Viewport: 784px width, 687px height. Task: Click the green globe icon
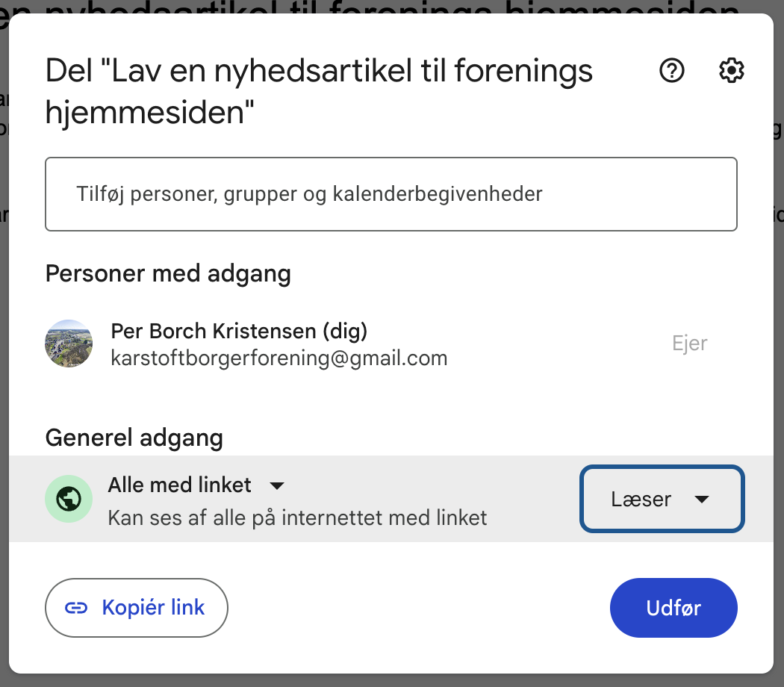tap(69, 499)
